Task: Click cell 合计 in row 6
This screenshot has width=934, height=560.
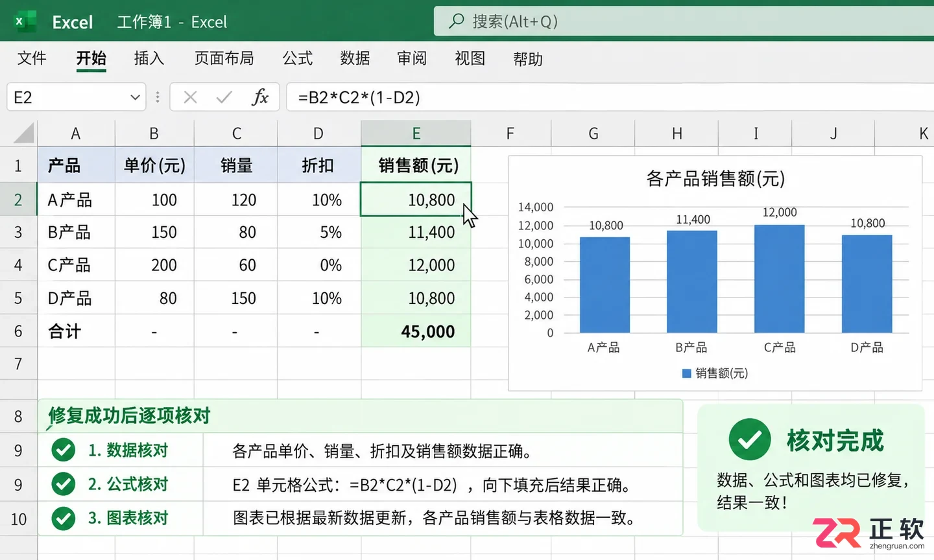Action: (x=76, y=331)
